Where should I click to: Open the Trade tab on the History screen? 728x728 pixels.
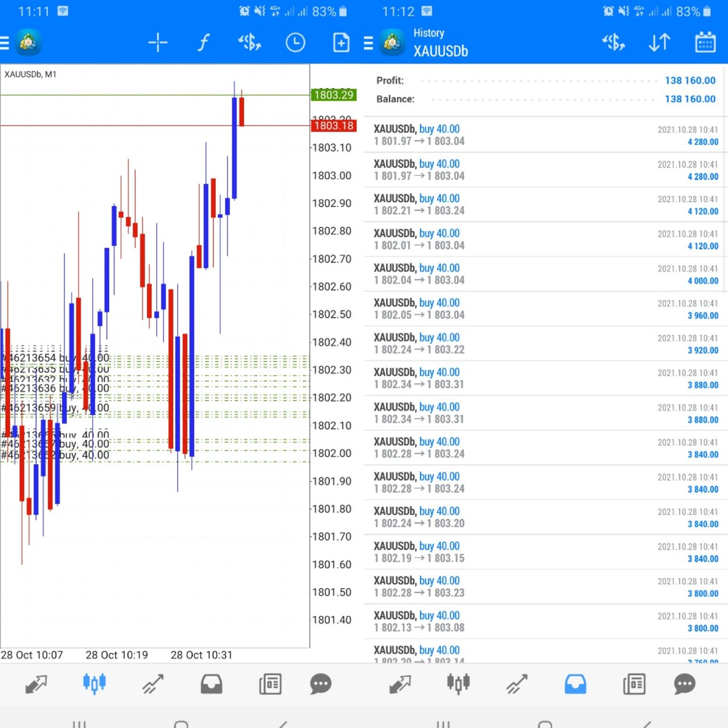tap(517, 684)
